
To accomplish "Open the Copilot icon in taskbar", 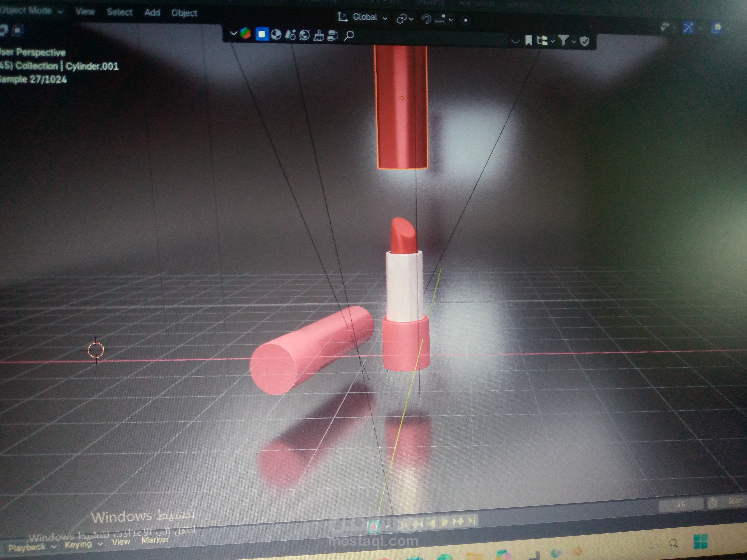I will pos(504,555).
